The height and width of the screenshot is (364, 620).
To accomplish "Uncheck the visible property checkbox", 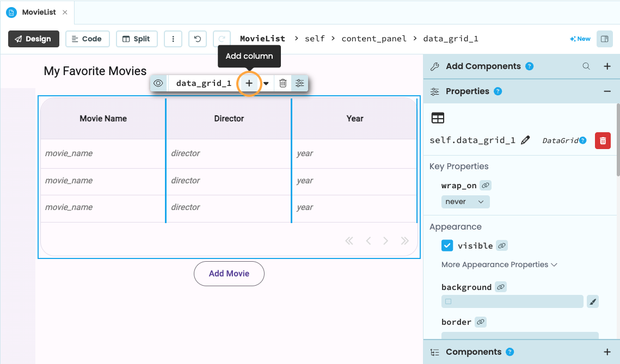I will pyautogui.click(x=447, y=245).
